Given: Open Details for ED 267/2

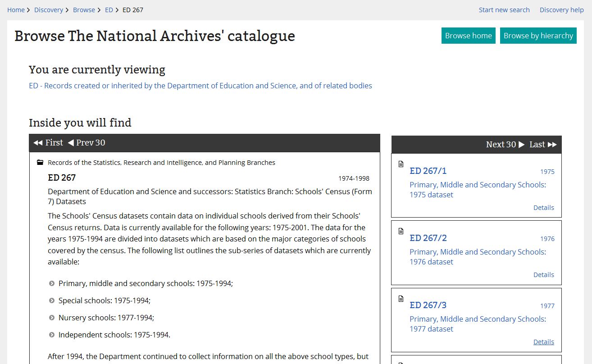Looking at the screenshot, I should (544, 275).
